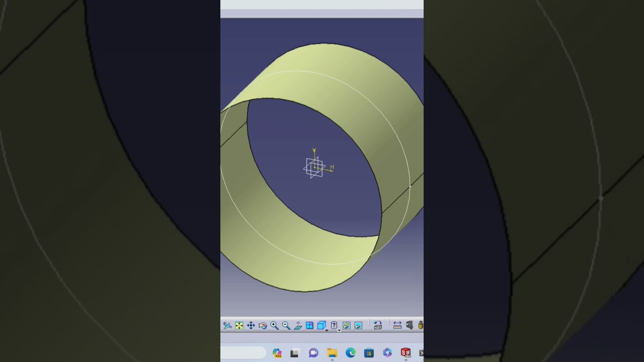
Task: Open the video chat app on taskbar
Action: 313,353
